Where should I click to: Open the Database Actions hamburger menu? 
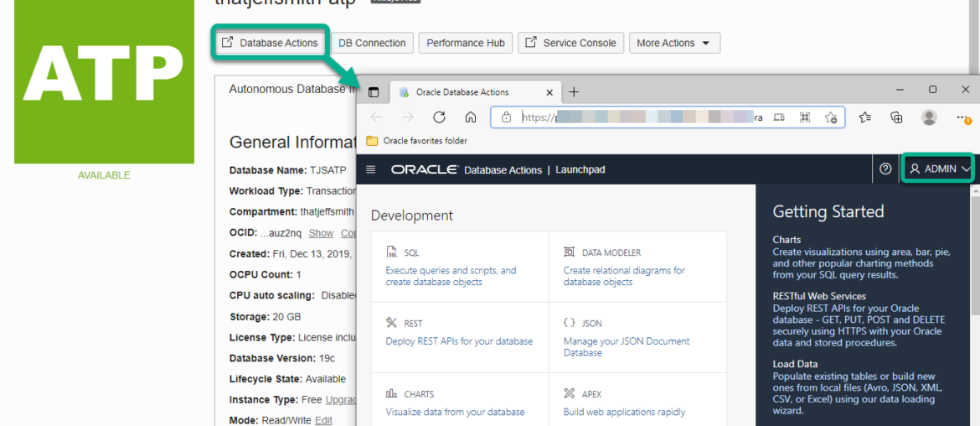(370, 169)
